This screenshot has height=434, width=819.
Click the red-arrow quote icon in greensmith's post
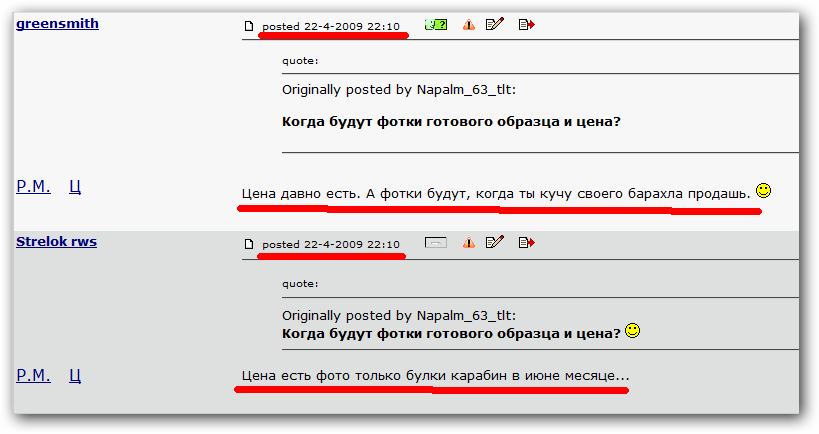pyautogui.click(x=526, y=25)
